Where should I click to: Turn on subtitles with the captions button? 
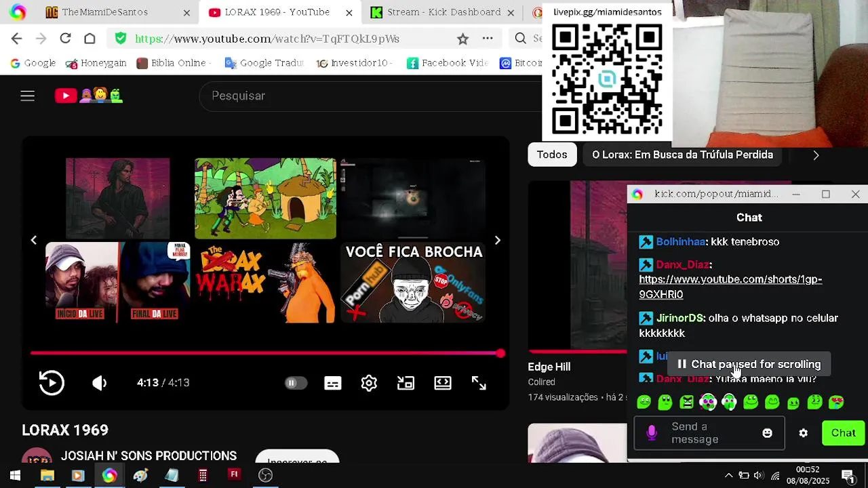pos(333,383)
